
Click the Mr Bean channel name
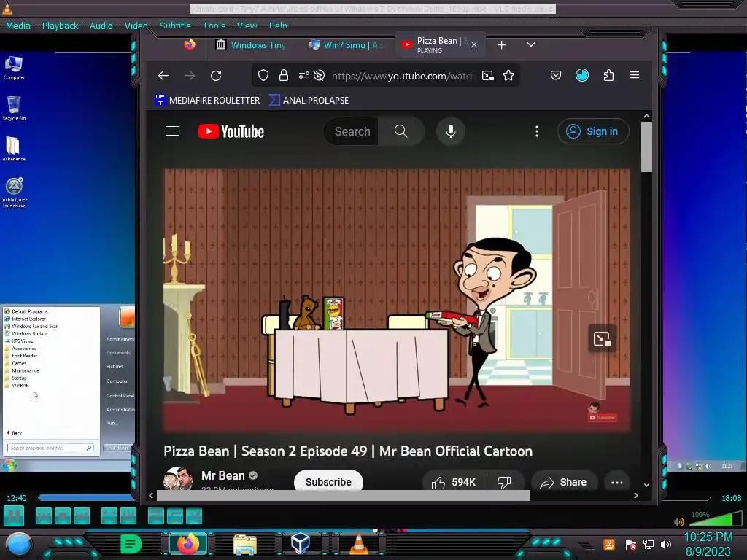click(x=223, y=475)
